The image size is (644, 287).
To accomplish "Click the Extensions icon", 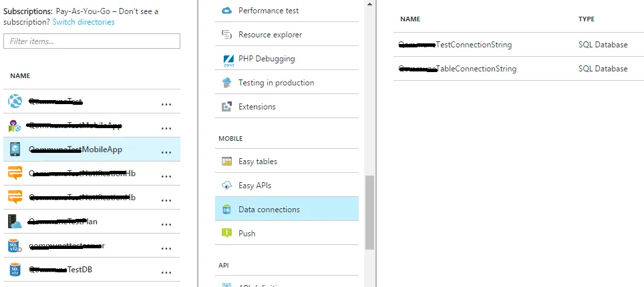I will (x=226, y=107).
